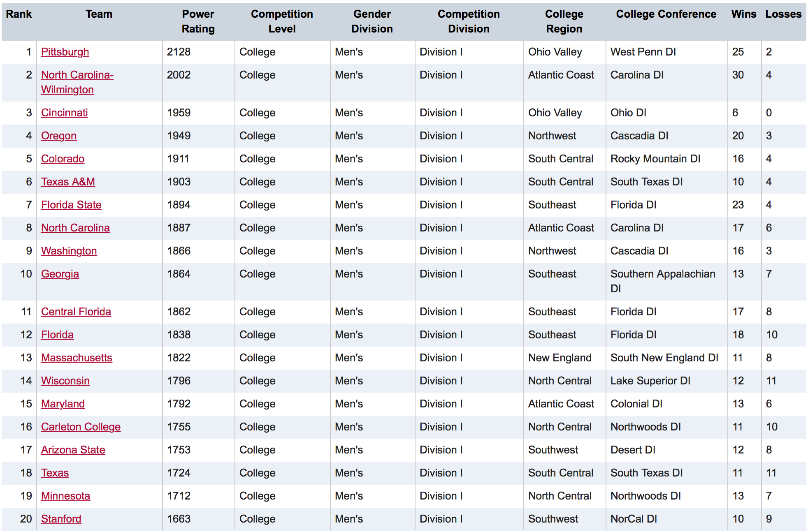Viewport: 808px width, 532px height.
Task: Select Cincinnati's power rating 1959
Action: (179, 113)
